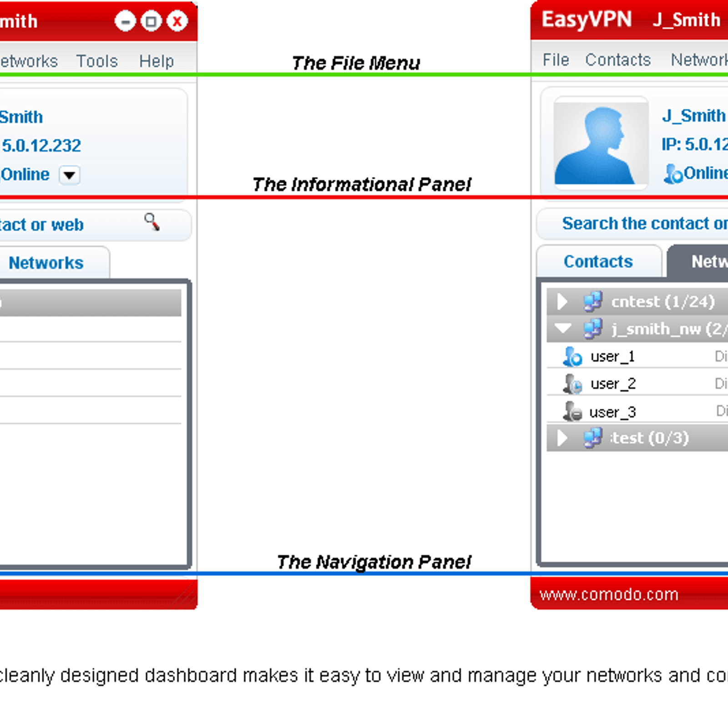Click the 'tact or web' search field in left window
The height and width of the screenshot is (728, 728).
pos(95,225)
